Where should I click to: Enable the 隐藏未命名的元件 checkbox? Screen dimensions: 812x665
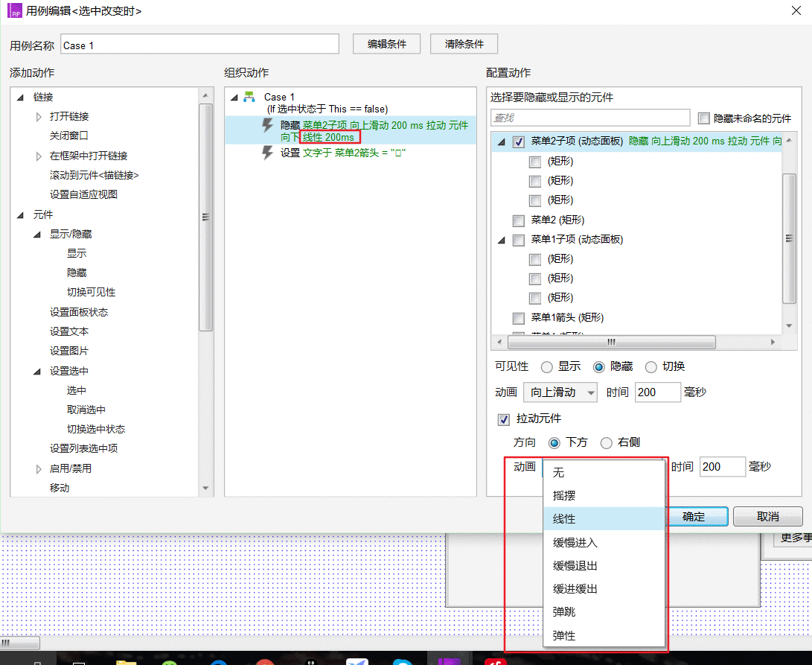pos(704,118)
